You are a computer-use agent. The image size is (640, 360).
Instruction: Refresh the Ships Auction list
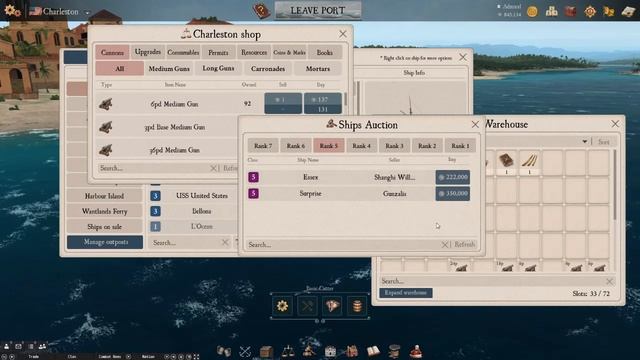[464, 244]
